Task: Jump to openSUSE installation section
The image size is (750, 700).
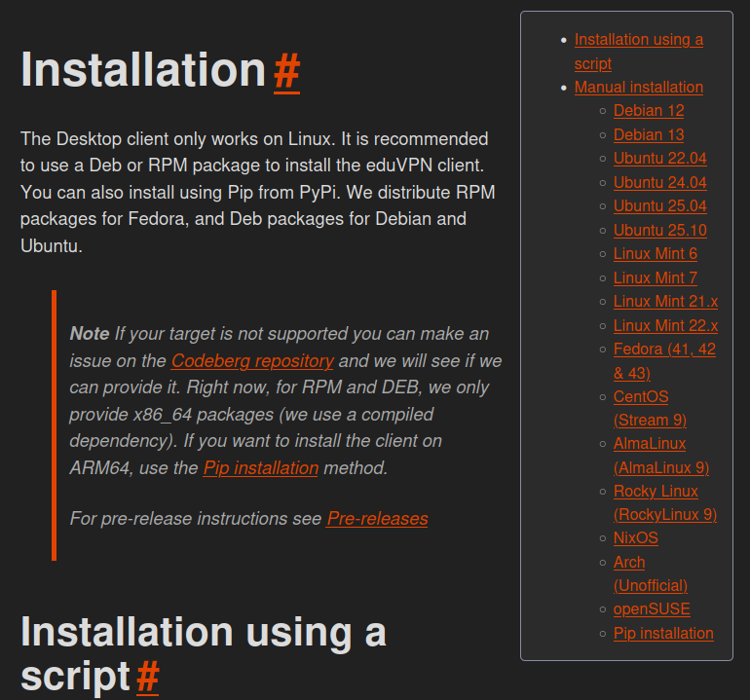Action: point(652,609)
